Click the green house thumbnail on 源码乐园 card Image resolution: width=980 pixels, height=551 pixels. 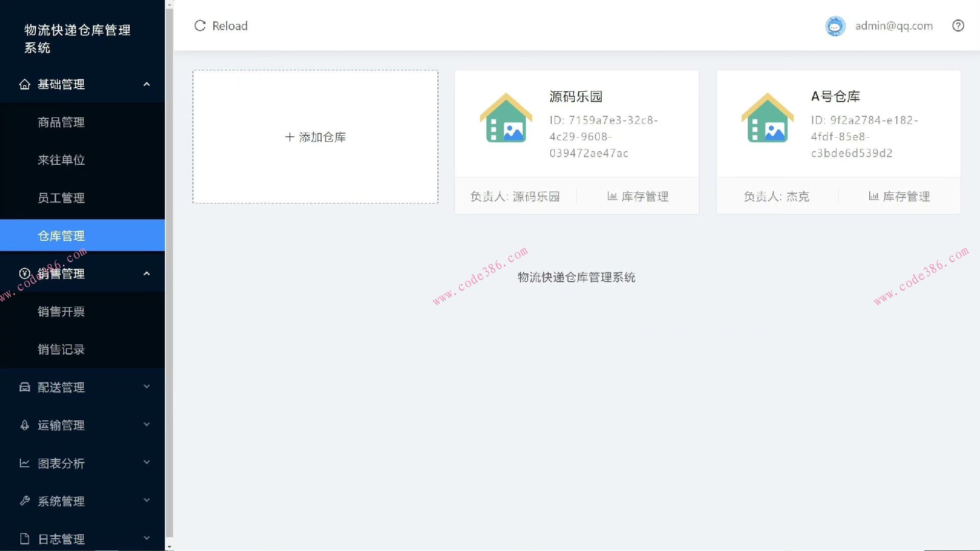(506, 118)
